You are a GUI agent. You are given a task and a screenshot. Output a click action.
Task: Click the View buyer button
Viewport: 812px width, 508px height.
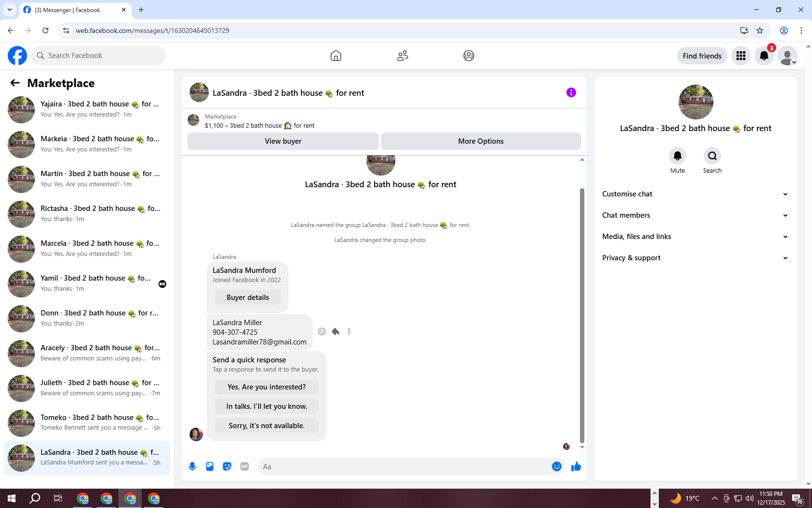[283, 141]
